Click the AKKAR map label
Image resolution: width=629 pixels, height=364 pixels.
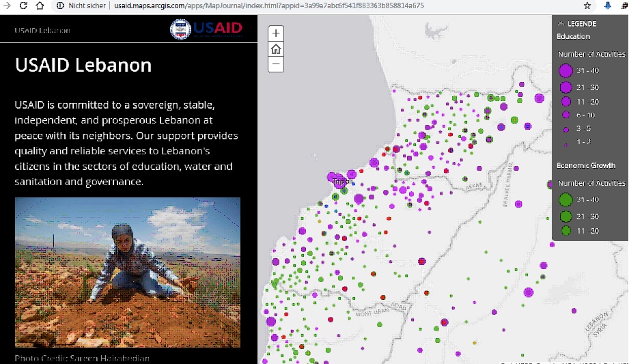tap(474, 186)
